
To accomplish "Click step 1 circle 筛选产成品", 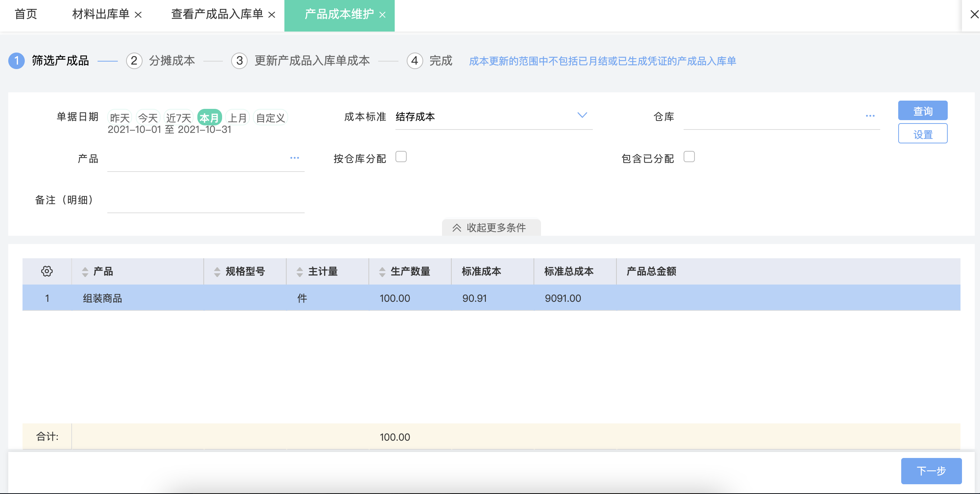I will click(17, 60).
